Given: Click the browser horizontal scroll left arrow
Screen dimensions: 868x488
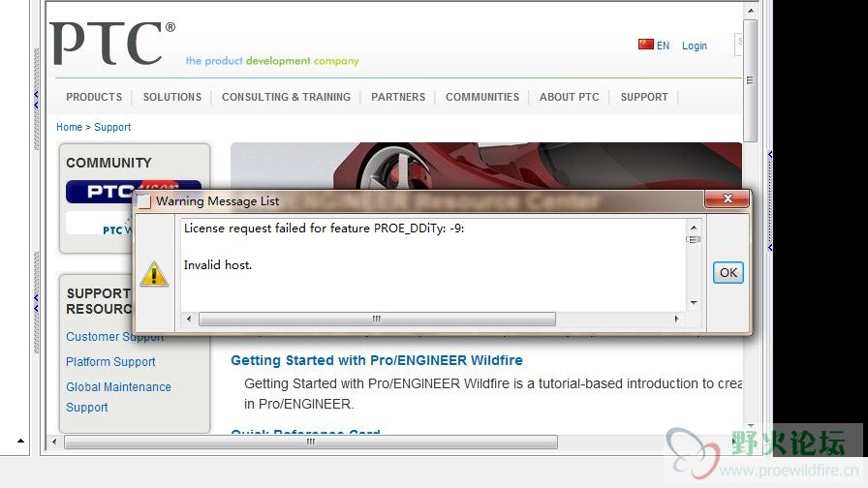Looking at the screenshot, I should 54,442.
